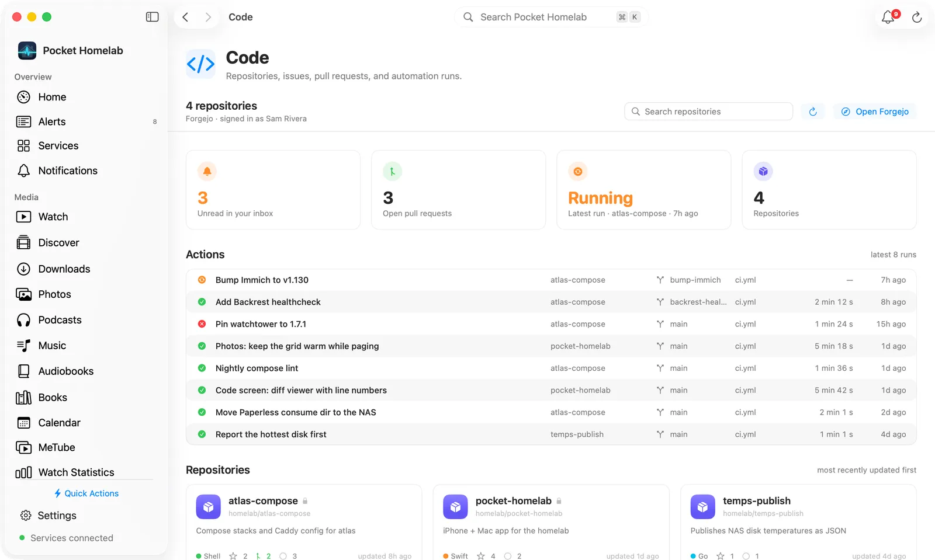Go forward with the right chevron

[x=208, y=17]
